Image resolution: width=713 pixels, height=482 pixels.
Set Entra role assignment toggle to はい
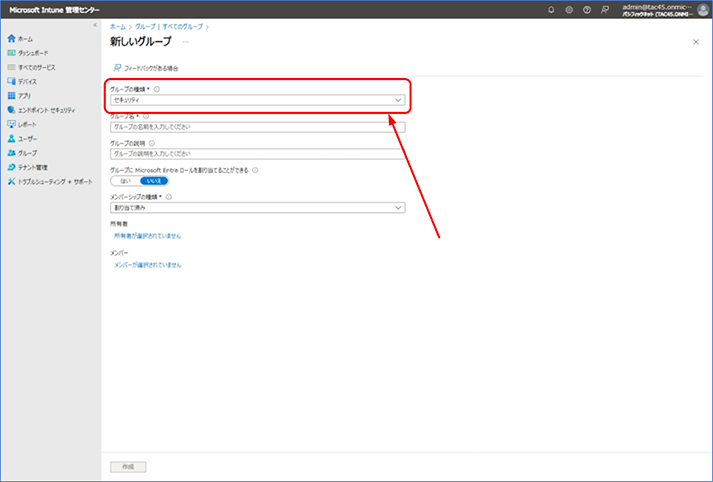point(125,181)
